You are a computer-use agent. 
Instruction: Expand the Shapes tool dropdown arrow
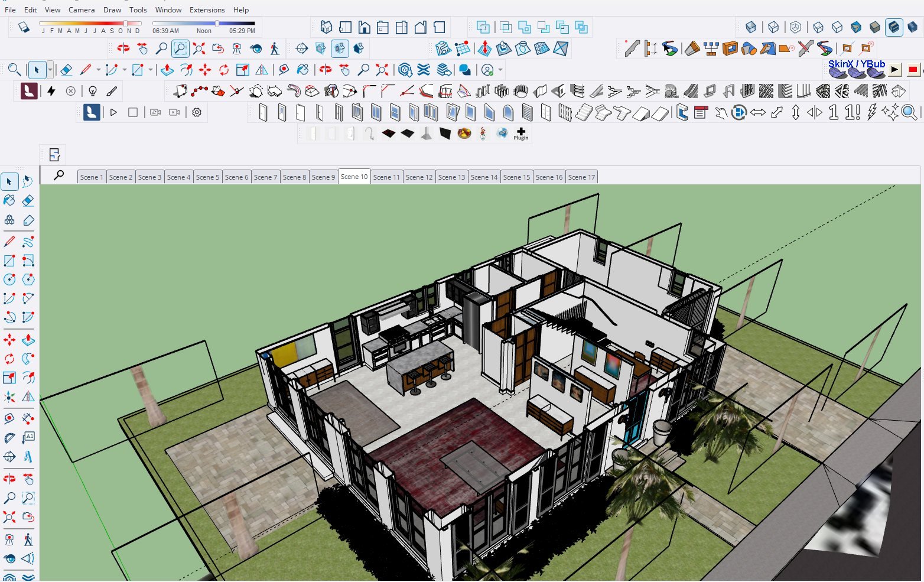point(151,70)
